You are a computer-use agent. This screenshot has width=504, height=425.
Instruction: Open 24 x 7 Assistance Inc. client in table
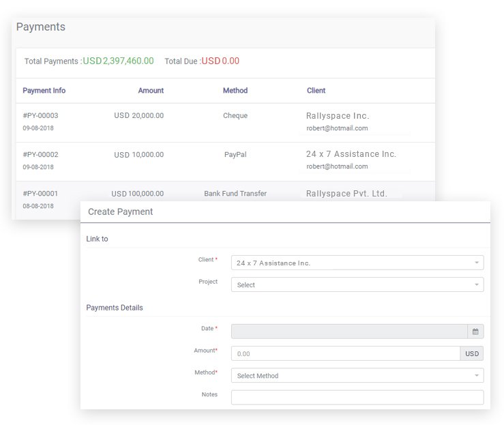tap(351, 154)
